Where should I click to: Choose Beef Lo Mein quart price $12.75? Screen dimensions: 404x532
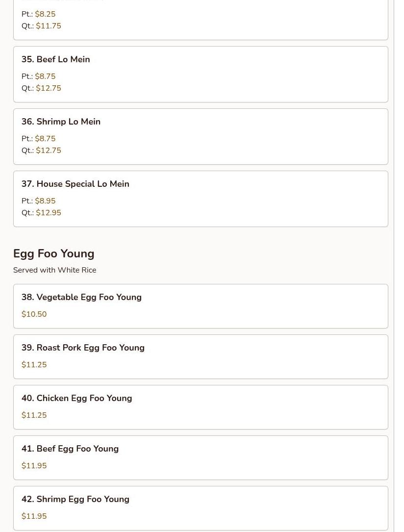coord(48,88)
